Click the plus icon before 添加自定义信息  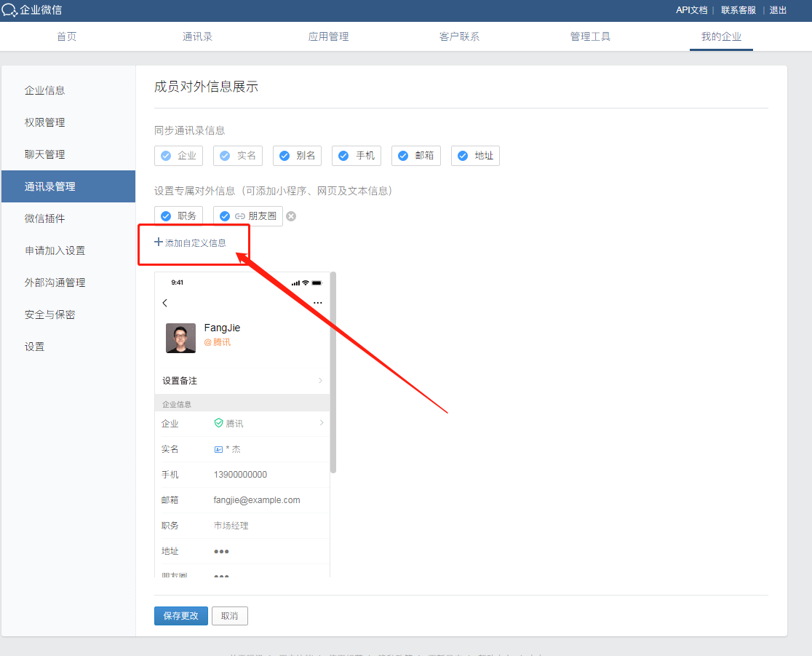(159, 242)
